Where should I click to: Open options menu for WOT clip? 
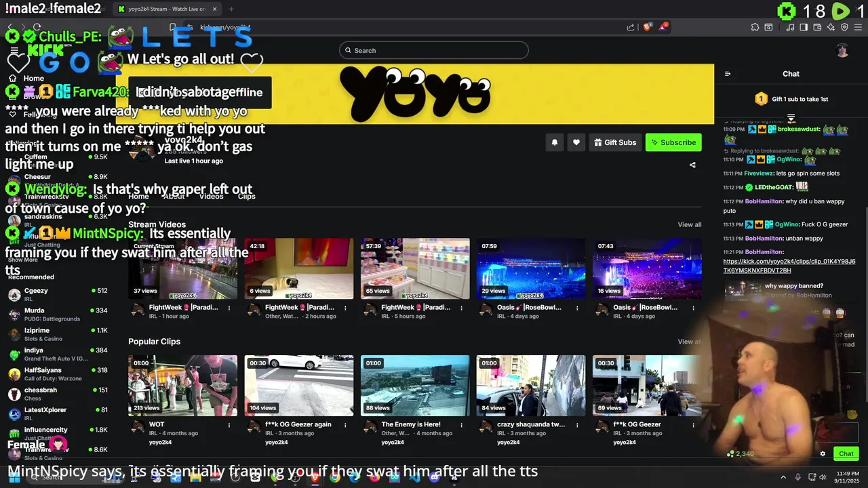click(x=229, y=425)
